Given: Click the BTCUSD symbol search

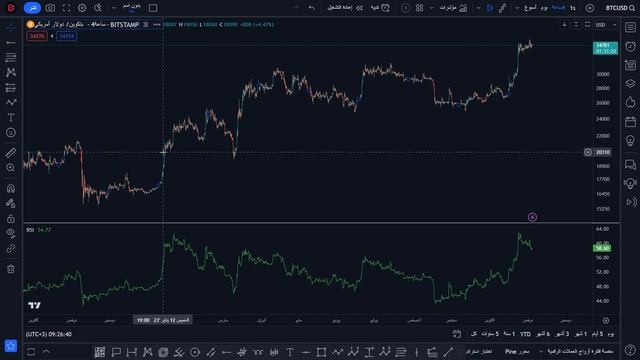Looking at the screenshot, I should [x=620, y=8].
